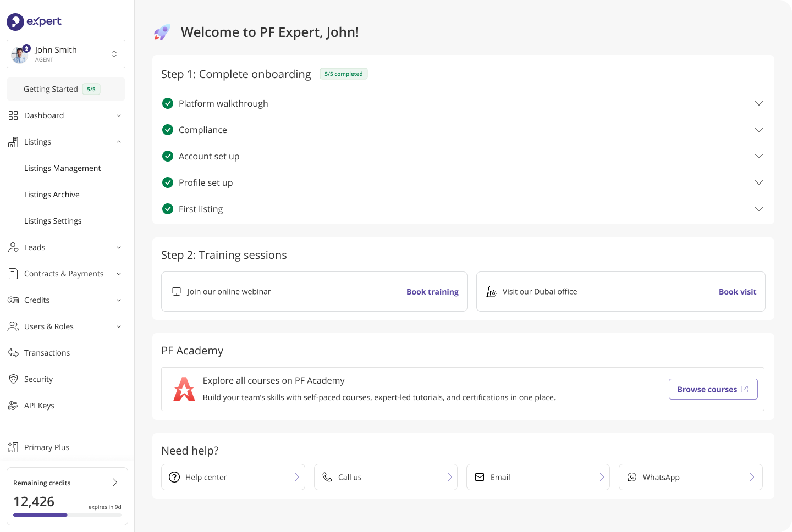Open Help center via its arrow
The height and width of the screenshot is (532, 792).
pyautogui.click(x=296, y=477)
